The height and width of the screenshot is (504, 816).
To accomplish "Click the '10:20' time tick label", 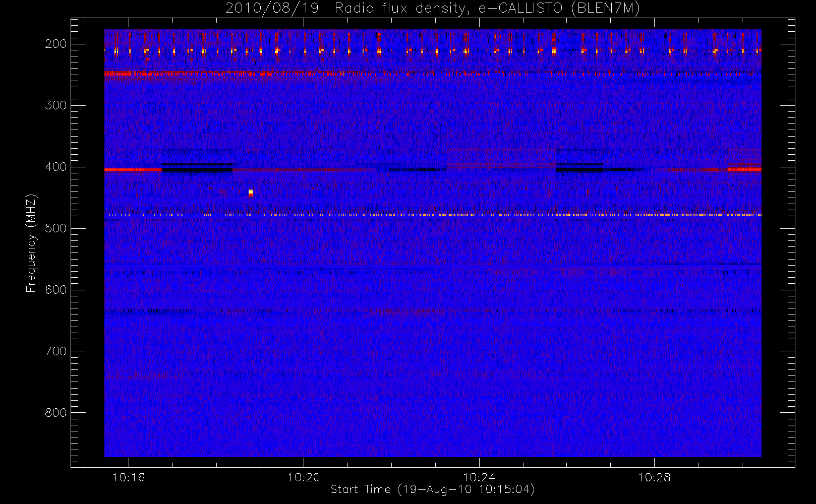I will [304, 477].
